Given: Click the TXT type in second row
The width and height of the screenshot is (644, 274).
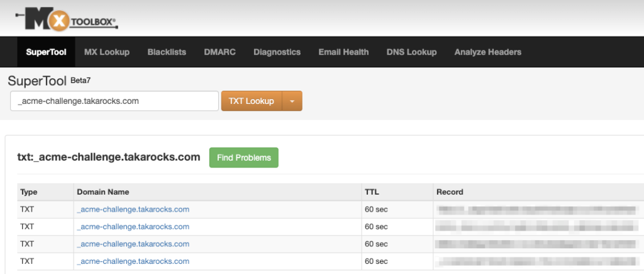Looking at the screenshot, I should coord(27,227).
